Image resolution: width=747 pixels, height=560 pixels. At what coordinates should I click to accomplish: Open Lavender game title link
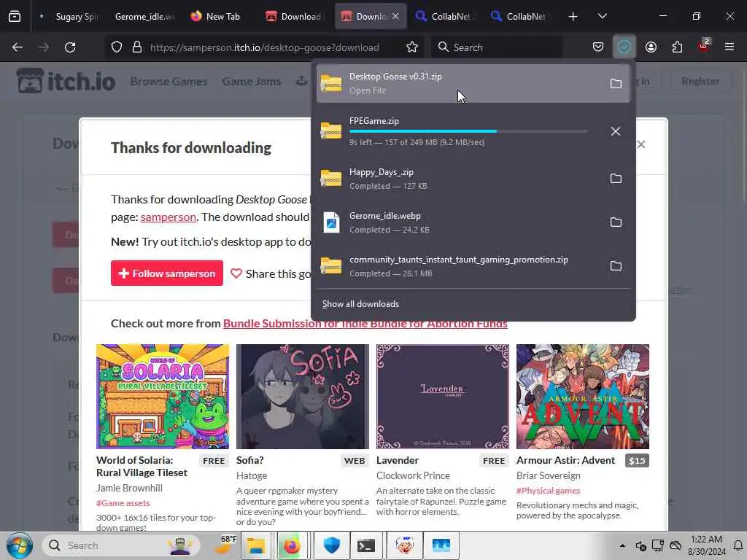coord(398,461)
